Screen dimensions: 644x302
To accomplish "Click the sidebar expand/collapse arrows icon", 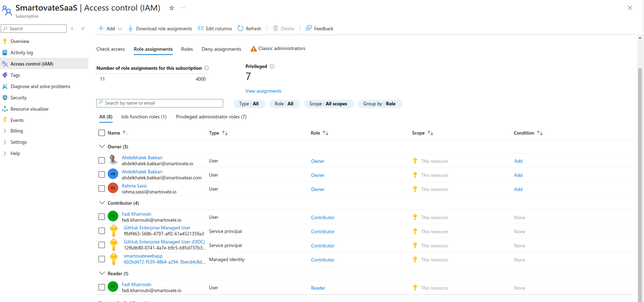I will coord(72,29).
